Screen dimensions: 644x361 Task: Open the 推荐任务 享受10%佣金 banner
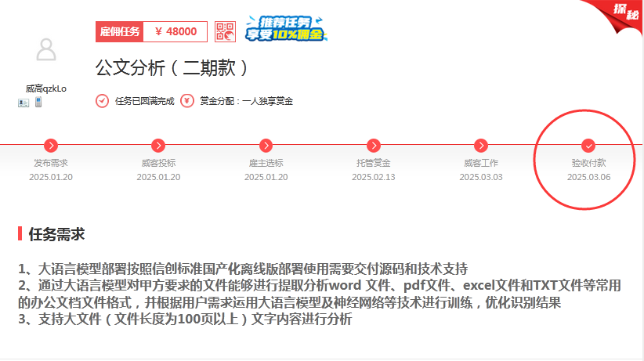pyautogui.click(x=286, y=28)
